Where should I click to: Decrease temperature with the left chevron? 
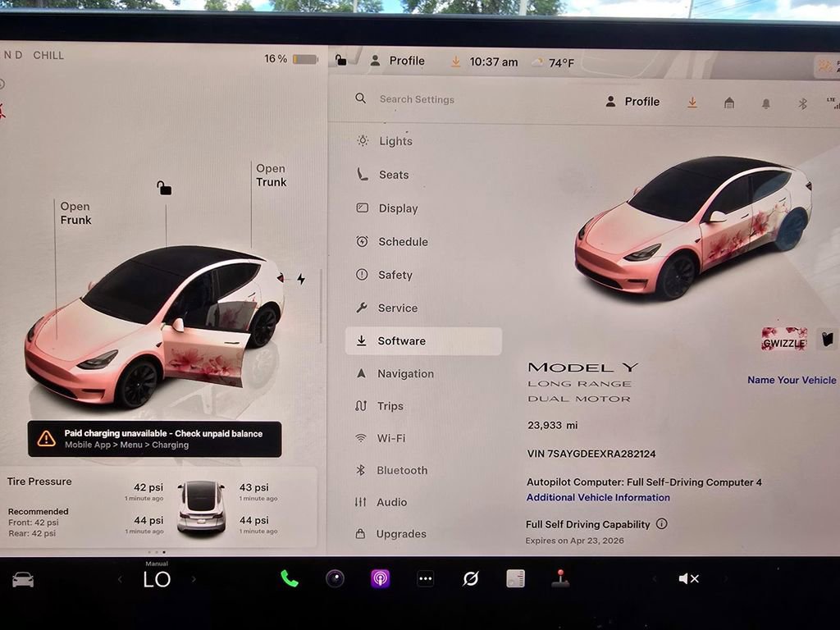coord(120,579)
